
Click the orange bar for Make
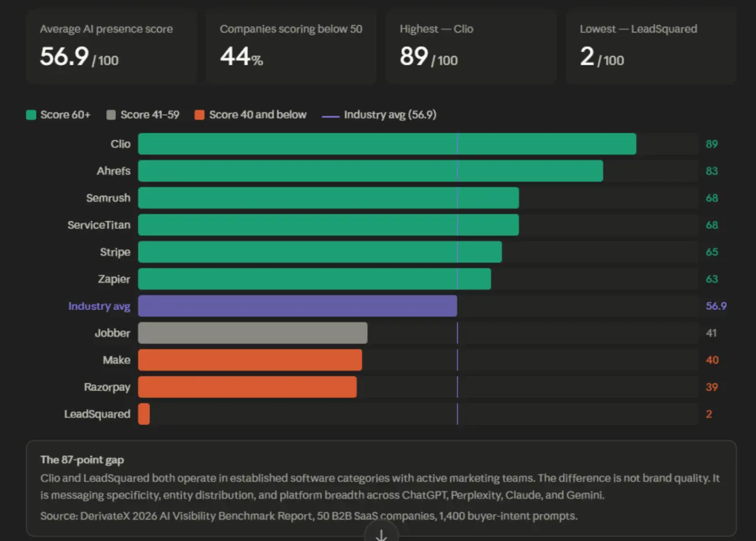click(250, 360)
